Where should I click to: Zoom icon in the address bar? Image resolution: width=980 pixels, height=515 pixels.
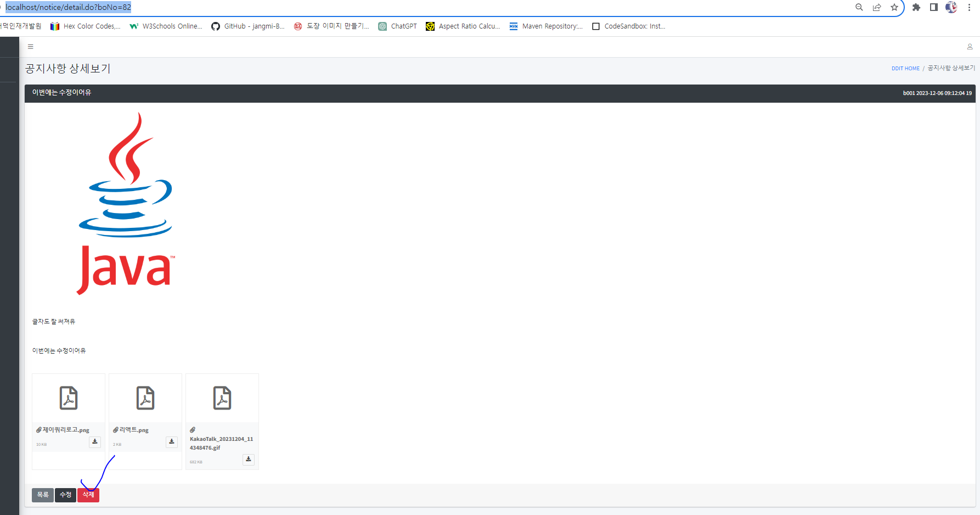(x=859, y=7)
